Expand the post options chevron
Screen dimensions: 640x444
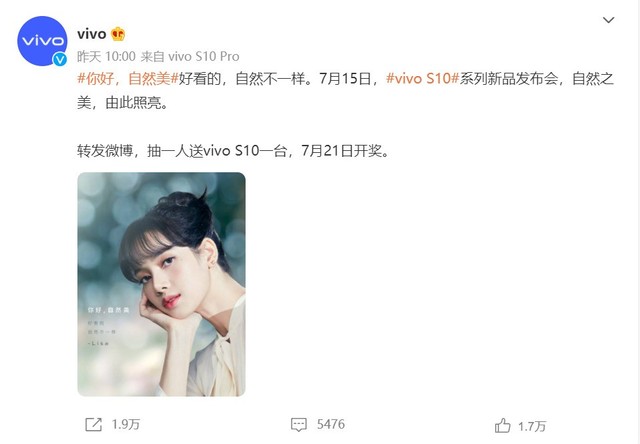click(609, 20)
